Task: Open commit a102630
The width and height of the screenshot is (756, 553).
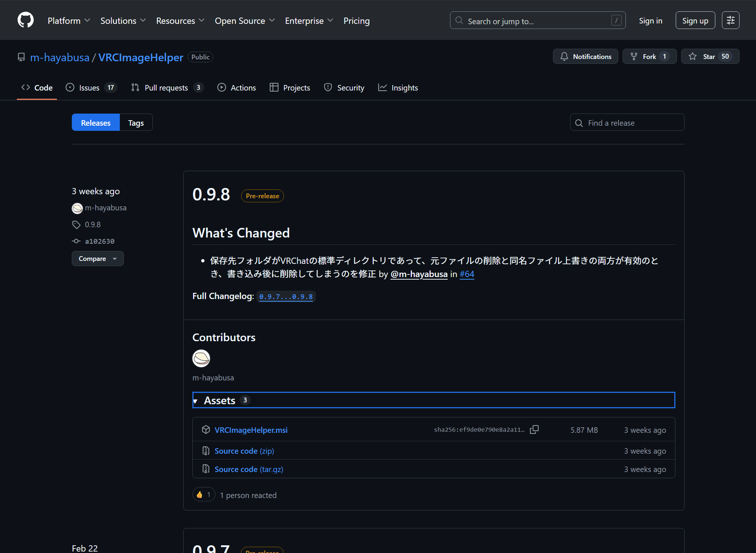Action: (99, 241)
